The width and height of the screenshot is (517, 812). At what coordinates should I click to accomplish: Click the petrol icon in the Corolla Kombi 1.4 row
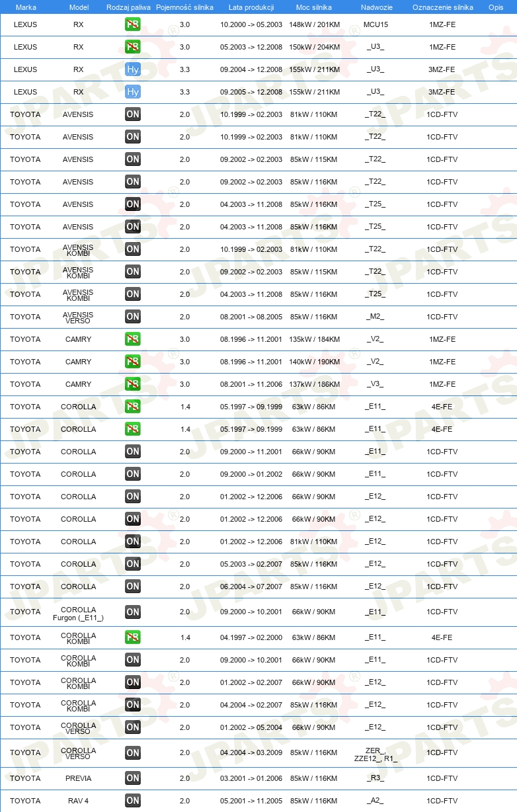tap(133, 637)
